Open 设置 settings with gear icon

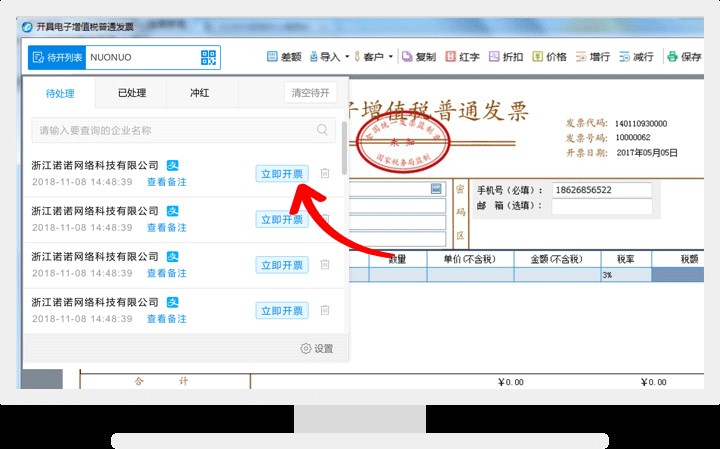click(x=317, y=348)
